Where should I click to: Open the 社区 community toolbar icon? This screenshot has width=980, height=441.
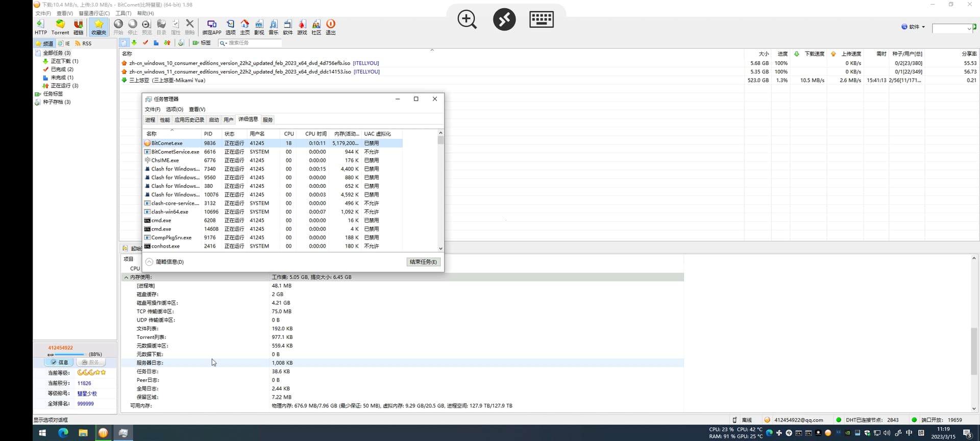(316, 27)
